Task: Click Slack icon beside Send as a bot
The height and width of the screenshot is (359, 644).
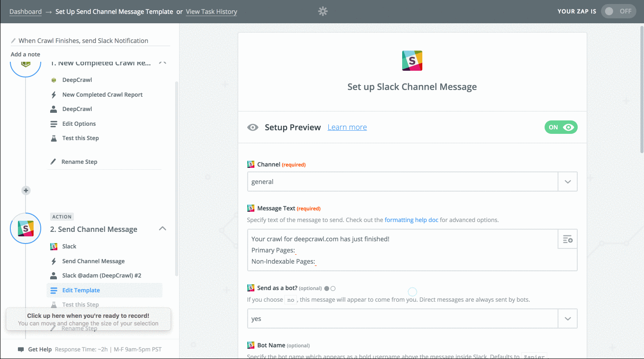Action: pos(251,288)
